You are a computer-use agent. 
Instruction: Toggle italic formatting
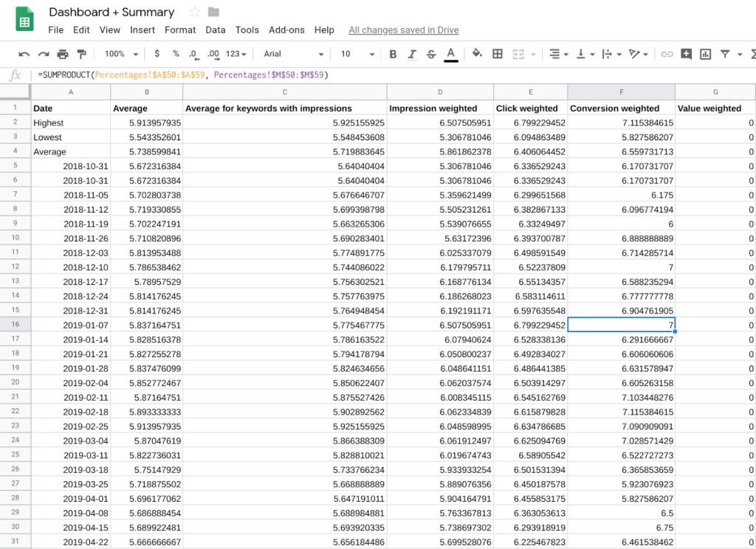tap(412, 54)
